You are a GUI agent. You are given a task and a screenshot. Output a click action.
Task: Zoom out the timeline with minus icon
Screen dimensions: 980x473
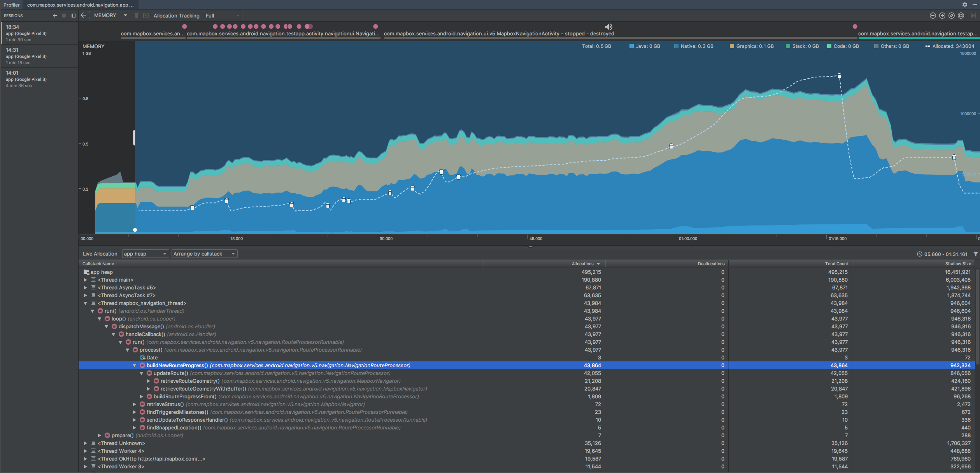pyautogui.click(x=933, y=16)
